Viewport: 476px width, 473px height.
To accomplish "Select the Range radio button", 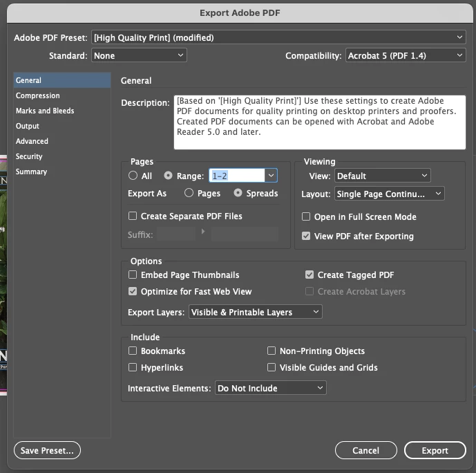I will [x=168, y=176].
